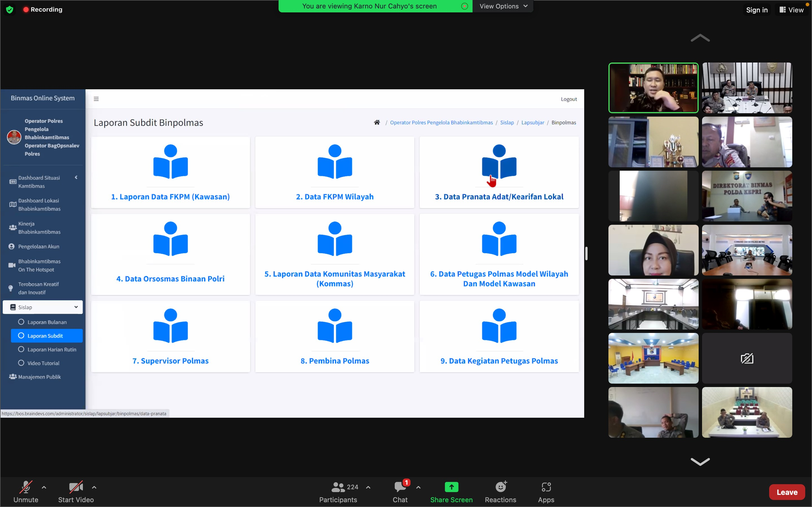Open the Reactions emoji panel
The height and width of the screenshot is (507, 812).
click(500, 487)
